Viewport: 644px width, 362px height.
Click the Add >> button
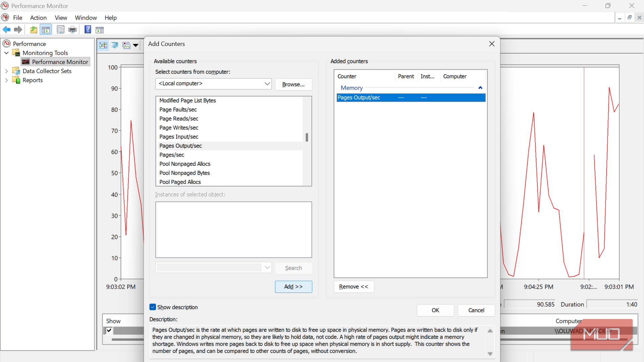(293, 287)
